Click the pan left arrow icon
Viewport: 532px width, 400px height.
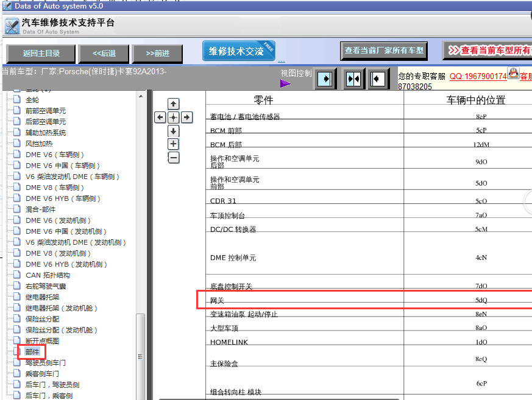(160, 118)
